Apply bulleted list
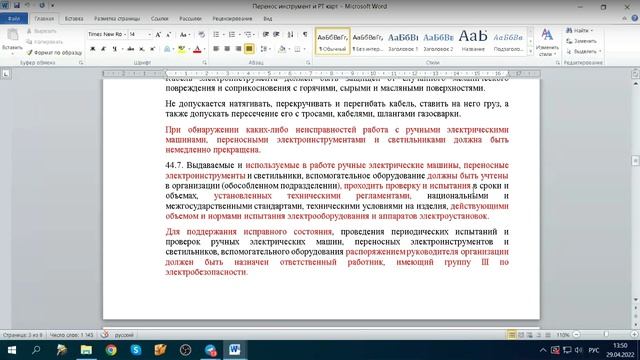Viewport: 640px width, 360px height. tap(216, 35)
